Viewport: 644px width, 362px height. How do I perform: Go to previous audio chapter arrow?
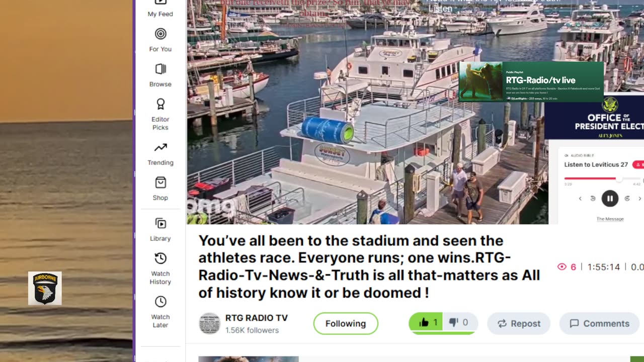click(x=580, y=199)
